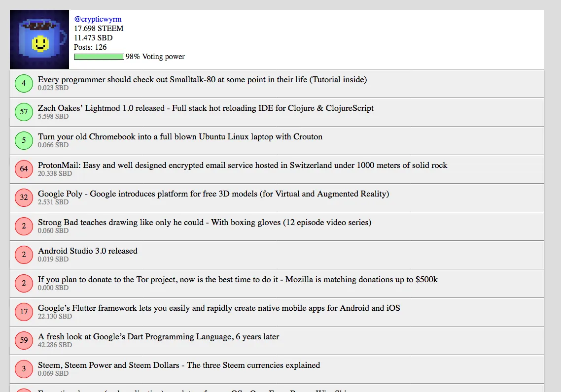Screen dimensions: 561x392
Task: Click the Posts: 126 count
Action: [90, 47]
